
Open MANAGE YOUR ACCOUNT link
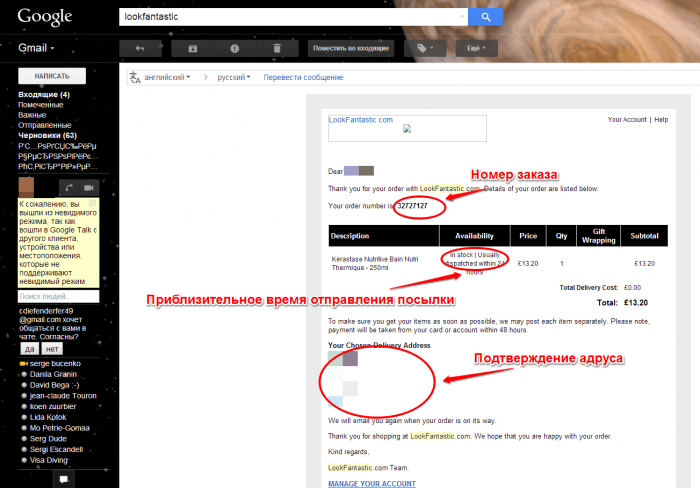(x=372, y=484)
